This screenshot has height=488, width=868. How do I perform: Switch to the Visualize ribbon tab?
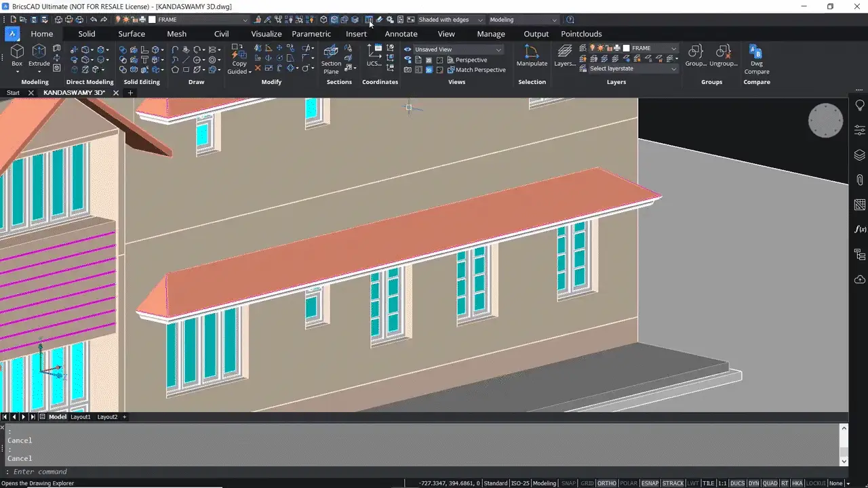click(x=266, y=34)
